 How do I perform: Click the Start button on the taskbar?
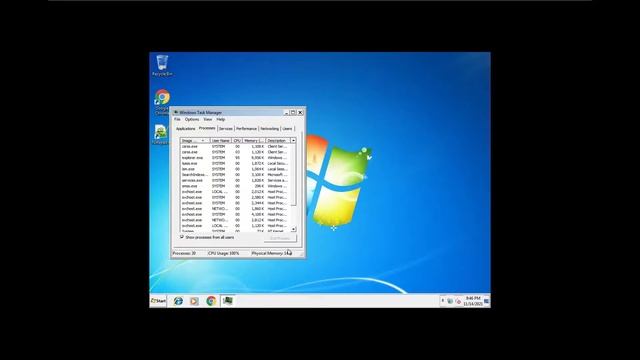pyautogui.click(x=158, y=301)
